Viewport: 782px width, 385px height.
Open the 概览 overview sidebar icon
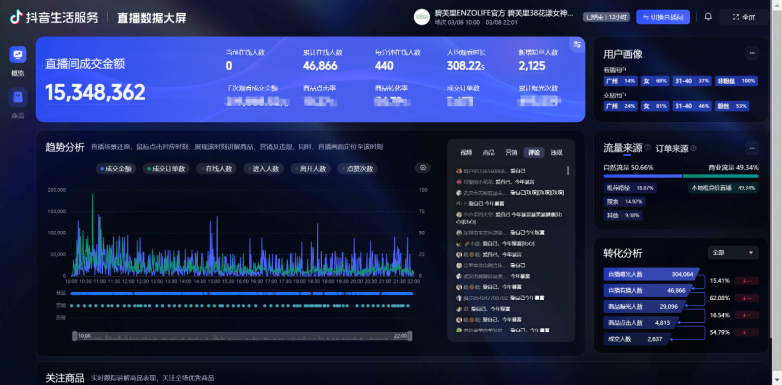[x=18, y=54]
